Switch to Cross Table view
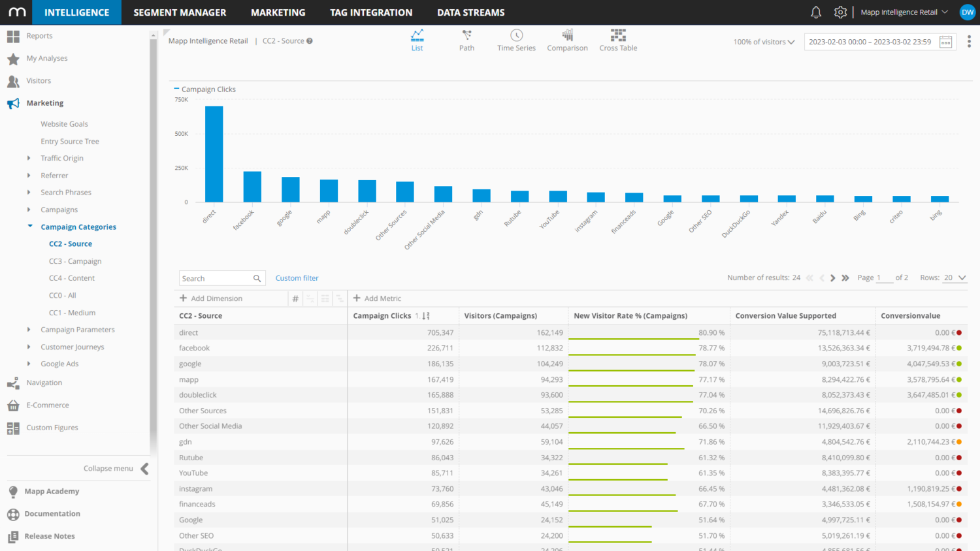Viewport: 980px width, 551px height. click(618, 40)
